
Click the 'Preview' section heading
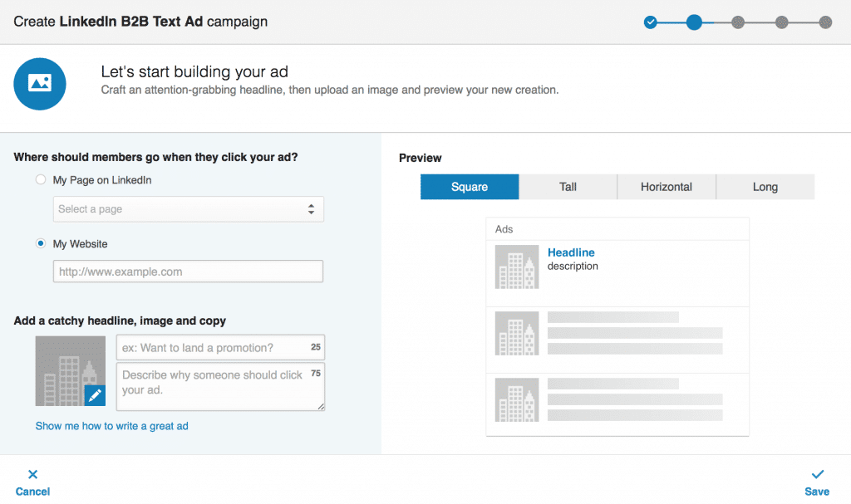(x=420, y=158)
